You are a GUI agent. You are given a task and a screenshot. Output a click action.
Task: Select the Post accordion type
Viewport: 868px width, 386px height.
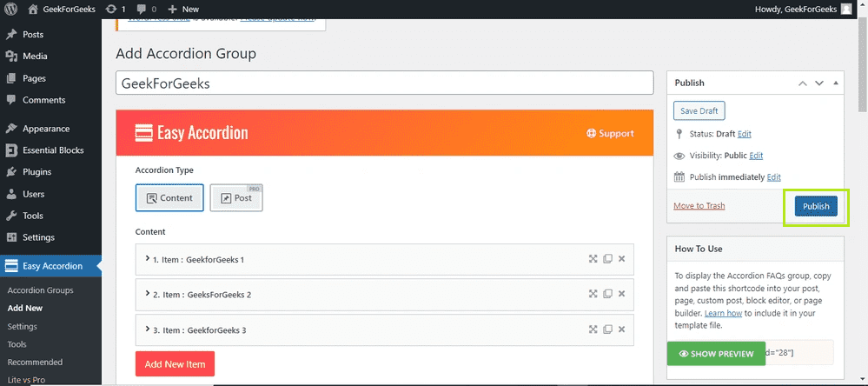click(236, 197)
